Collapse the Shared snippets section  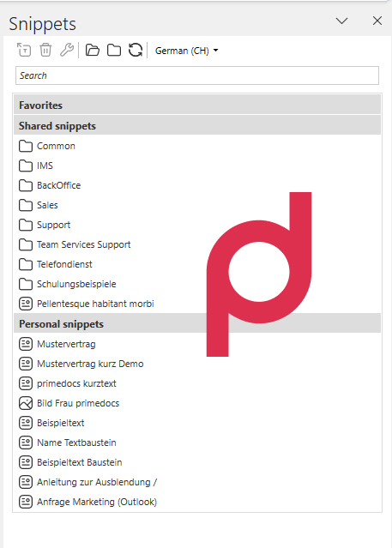[197, 126]
